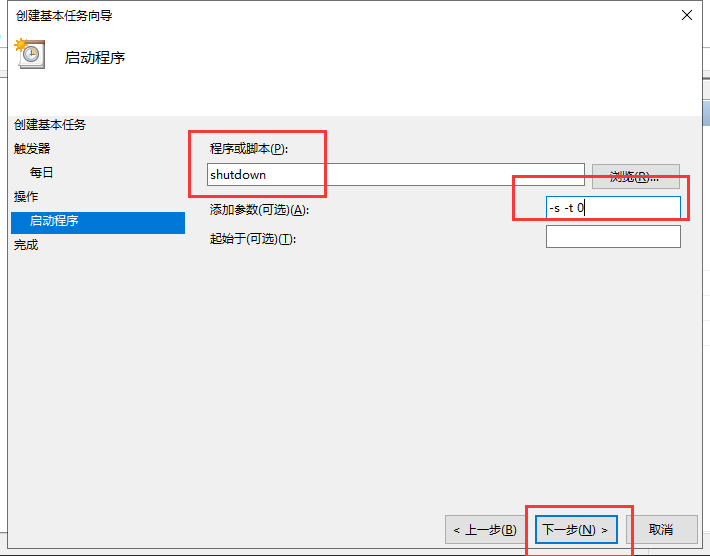Proceed with the 下一步(N) button
Image resolution: width=710 pixels, height=556 pixels.
click(x=576, y=529)
